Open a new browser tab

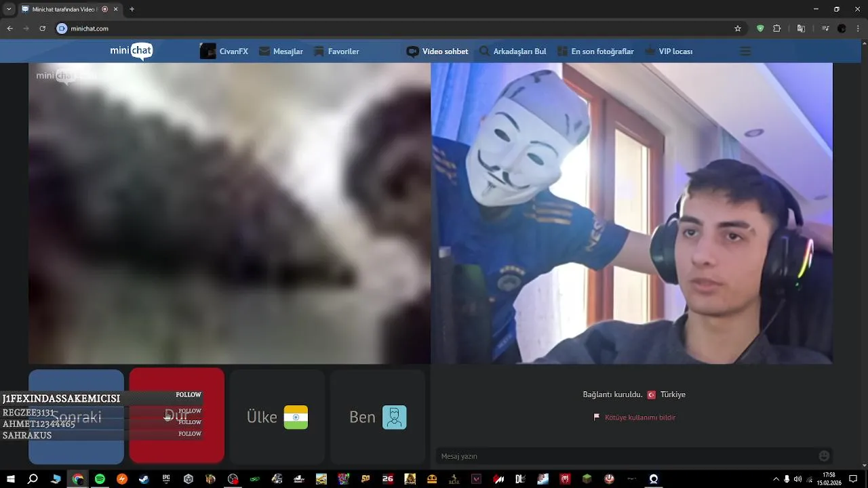(x=132, y=9)
